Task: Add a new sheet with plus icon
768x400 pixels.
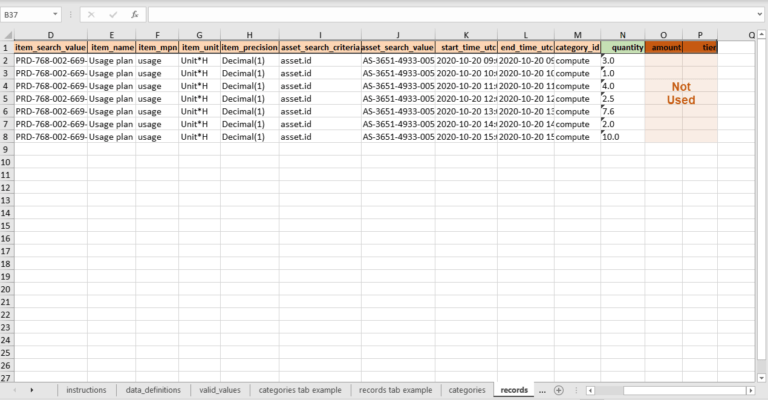Action: click(559, 389)
